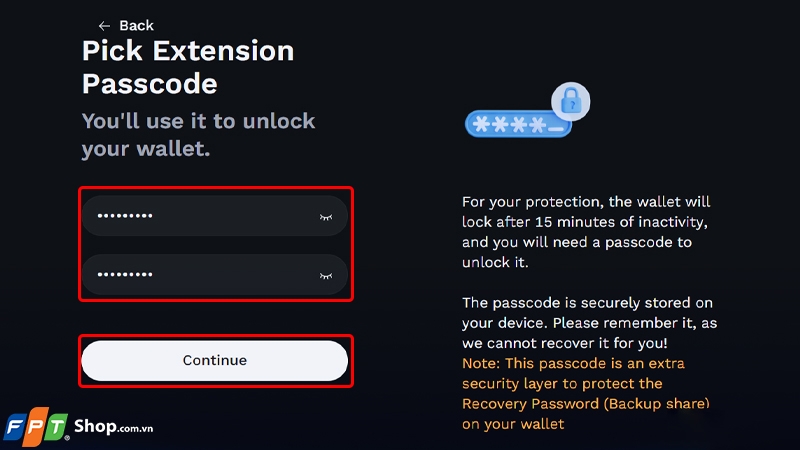This screenshot has height=450, width=800.
Task: Click the Back arrow icon
Action: point(104,25)
